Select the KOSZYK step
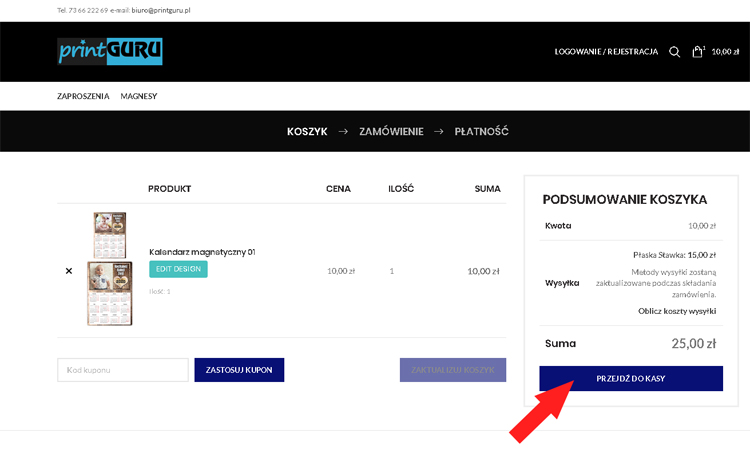Screen dimensions: 750x449 click(x=307, y=131)
